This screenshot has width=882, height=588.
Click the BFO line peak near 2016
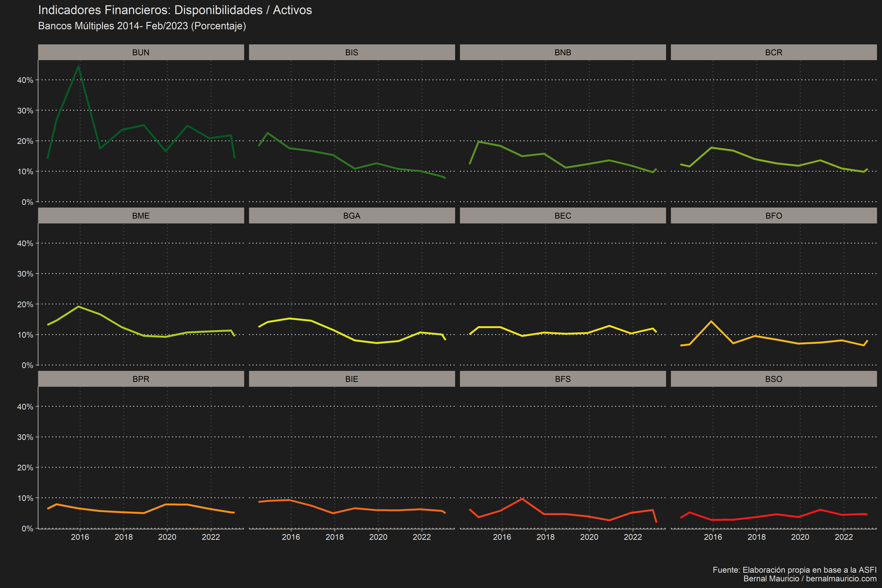(711, 321)
